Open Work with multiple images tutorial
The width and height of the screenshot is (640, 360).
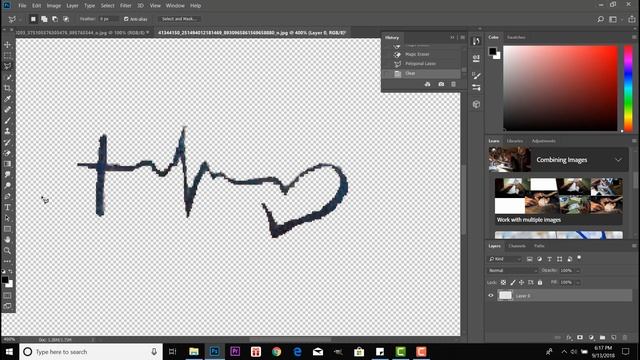[x=558, y=201]
